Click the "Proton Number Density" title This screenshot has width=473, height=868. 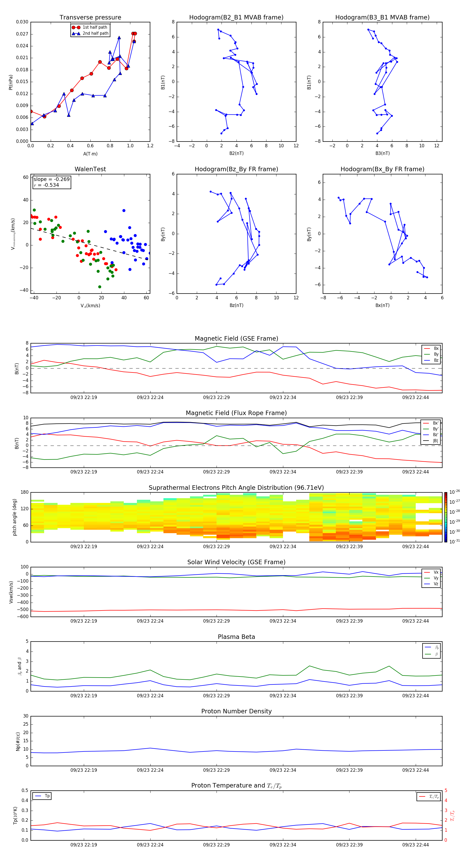pyautogui.click(x=236, y=711)
